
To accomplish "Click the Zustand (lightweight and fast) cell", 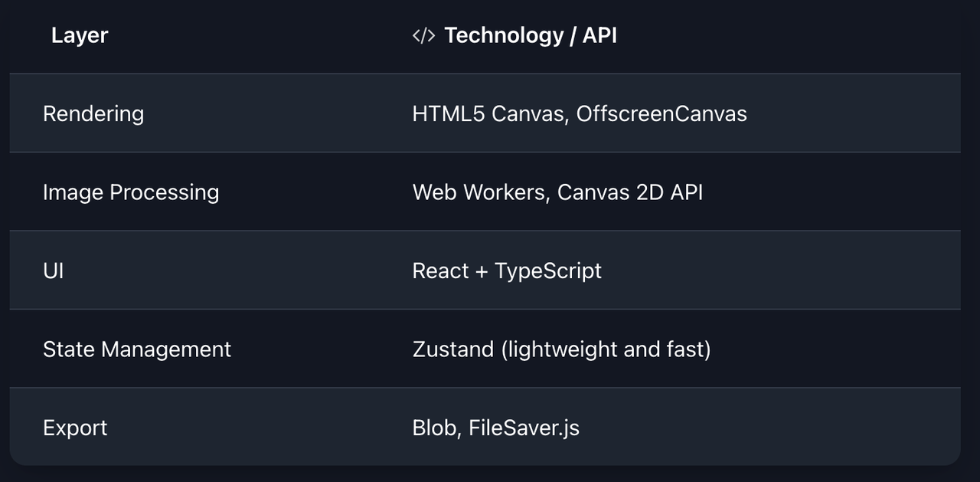I will pyautogui.click(x=561, y=349).
